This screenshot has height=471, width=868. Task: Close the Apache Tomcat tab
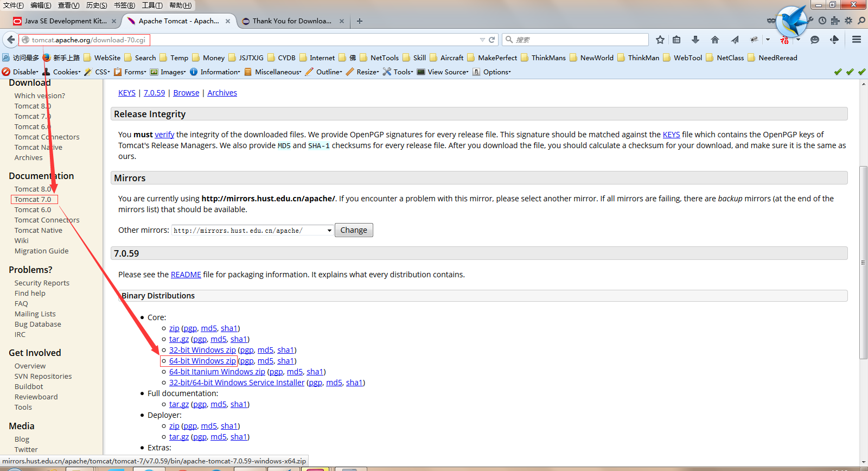click(x=228, y=21)
